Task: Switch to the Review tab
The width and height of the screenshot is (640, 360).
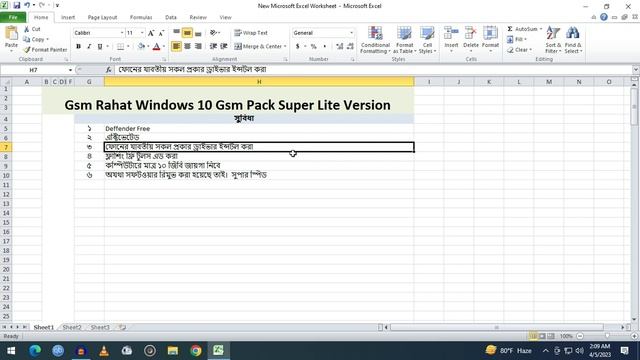Action: point(198,17)
